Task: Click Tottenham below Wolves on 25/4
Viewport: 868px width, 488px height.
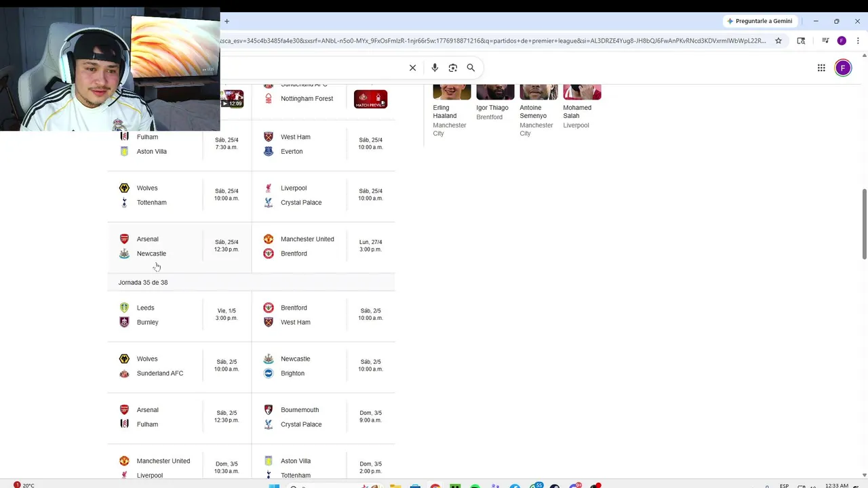Action: click(x=152, y=203)
